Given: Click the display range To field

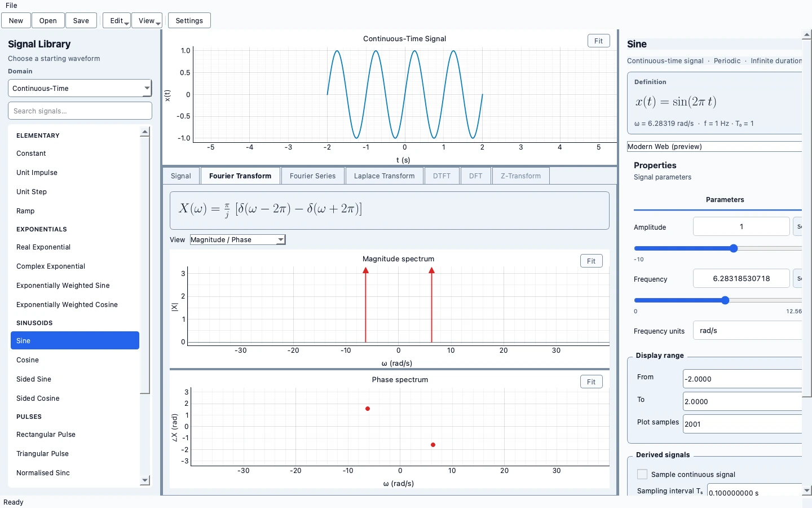Looking at the screenshot, I should (742, 401).
